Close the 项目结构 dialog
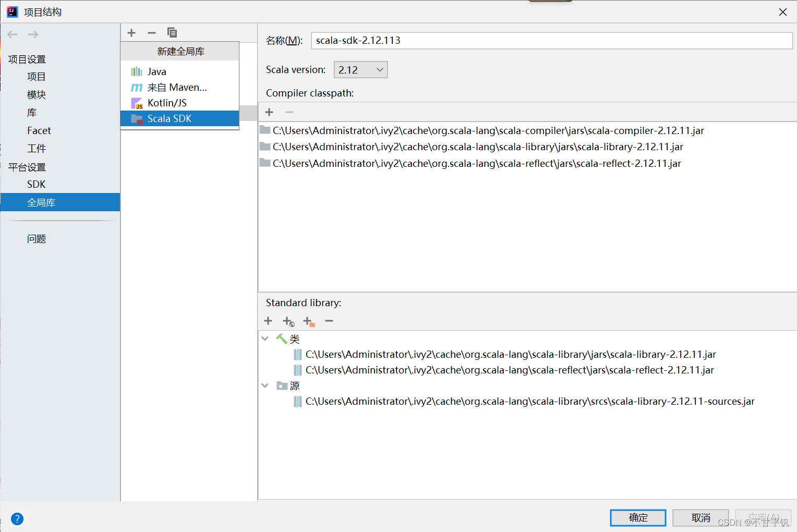The image size is (797, 532). coord(783,12)
